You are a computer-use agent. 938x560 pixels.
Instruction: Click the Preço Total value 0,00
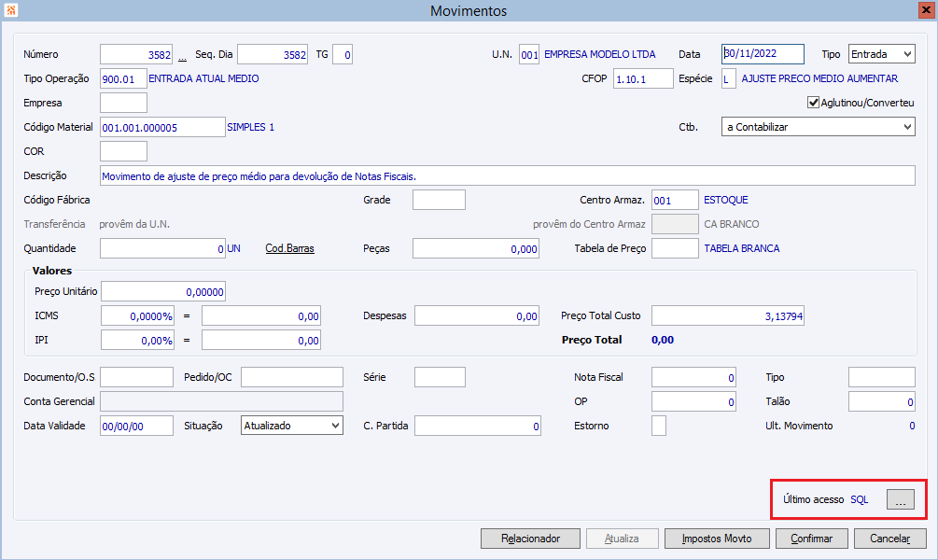[x=663, y=340]
